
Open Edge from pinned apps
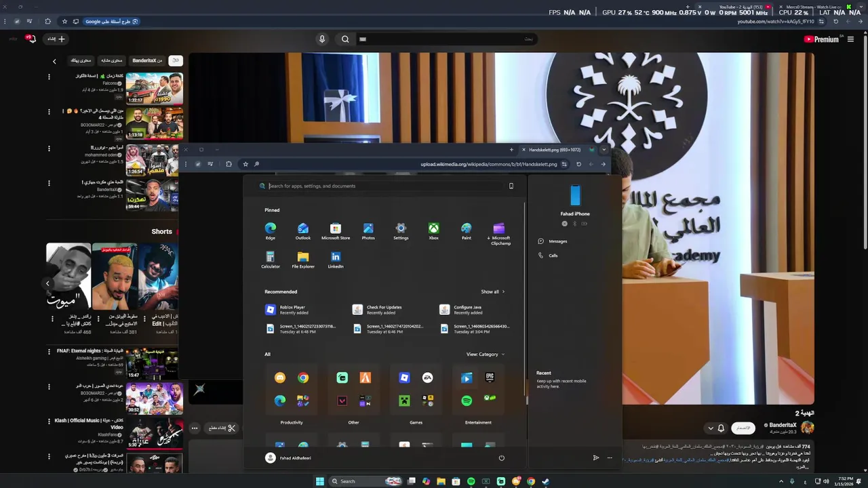pyautogui.click(x=270, y=231)
